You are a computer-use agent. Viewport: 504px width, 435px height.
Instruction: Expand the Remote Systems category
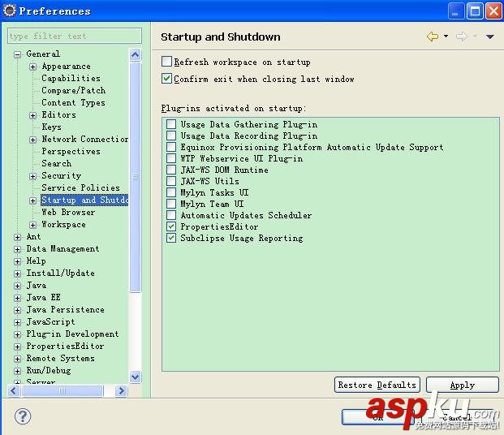(18, 359)
